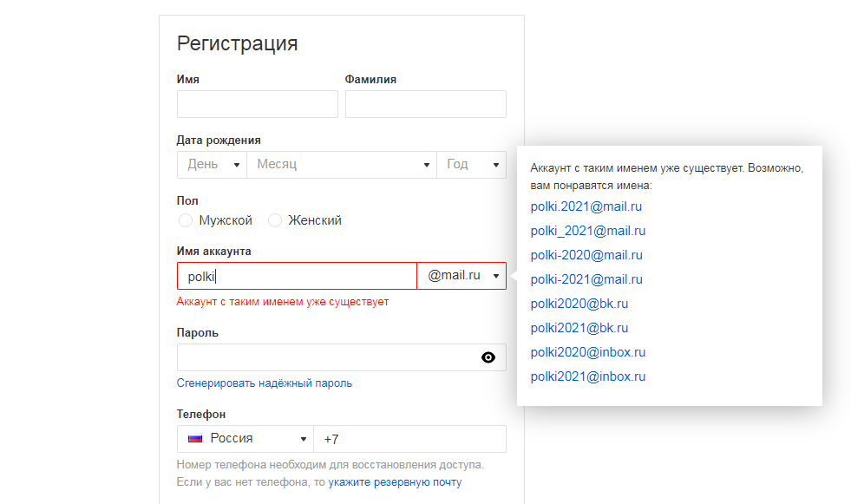Click the Имя аккаунта label

coord(214,252)
